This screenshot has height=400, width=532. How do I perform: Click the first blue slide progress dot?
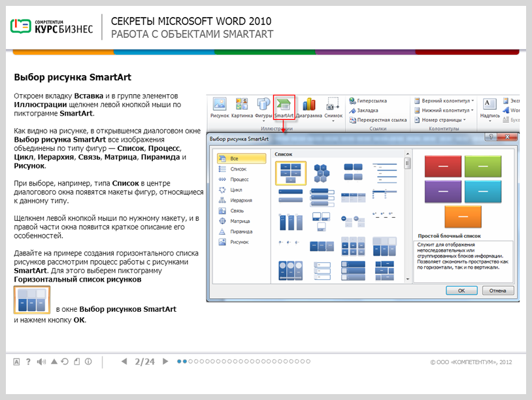pos(179,361)
